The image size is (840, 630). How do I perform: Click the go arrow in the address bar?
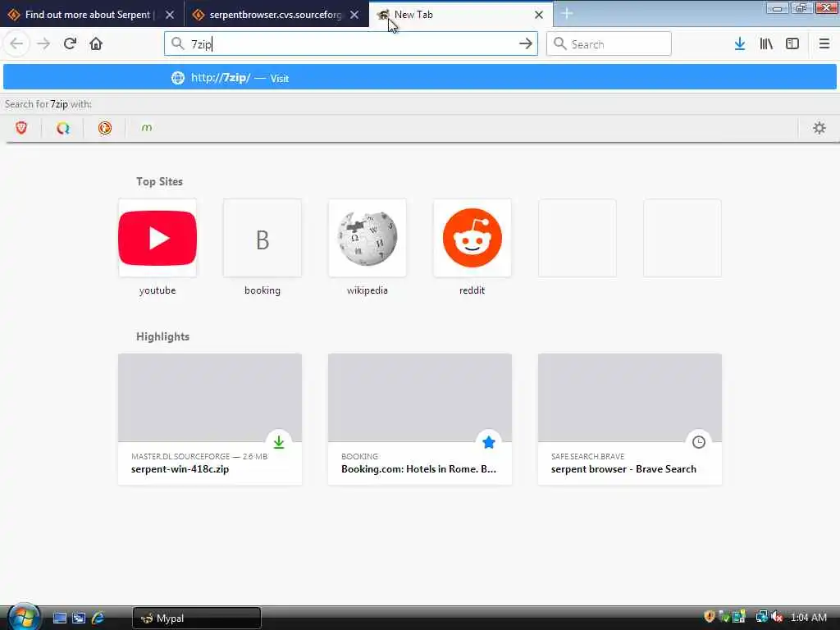coord(526,43)
